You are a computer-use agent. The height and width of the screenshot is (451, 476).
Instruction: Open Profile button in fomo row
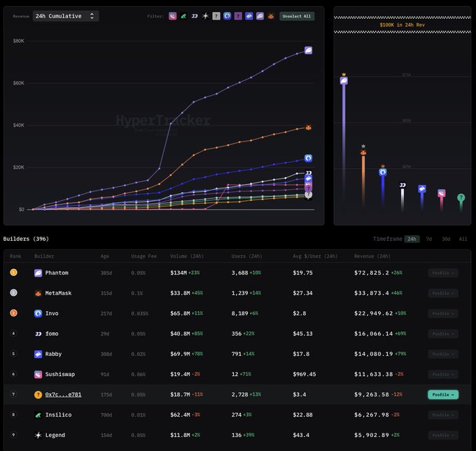click(x=443, y=334)
